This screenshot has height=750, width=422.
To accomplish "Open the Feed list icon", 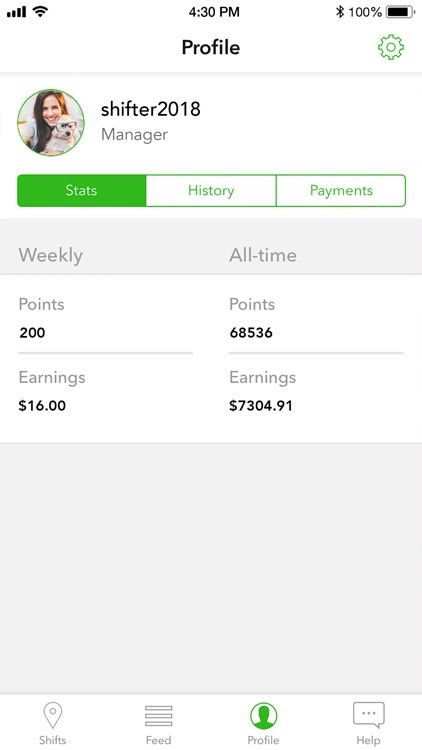I will point(158,716).
